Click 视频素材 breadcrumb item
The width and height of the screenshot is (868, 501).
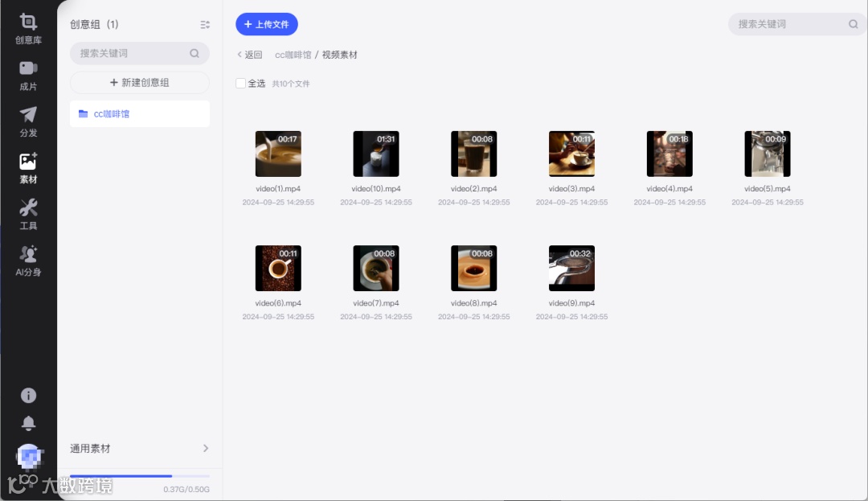pyautogui.click(x=339, y=55)
